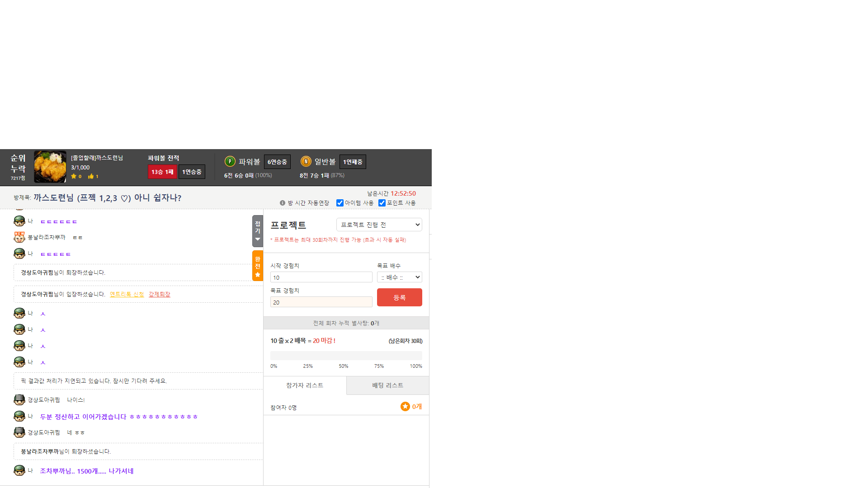
Task: Click the thumbs-up recommend icon
Action: click(91, 176)
